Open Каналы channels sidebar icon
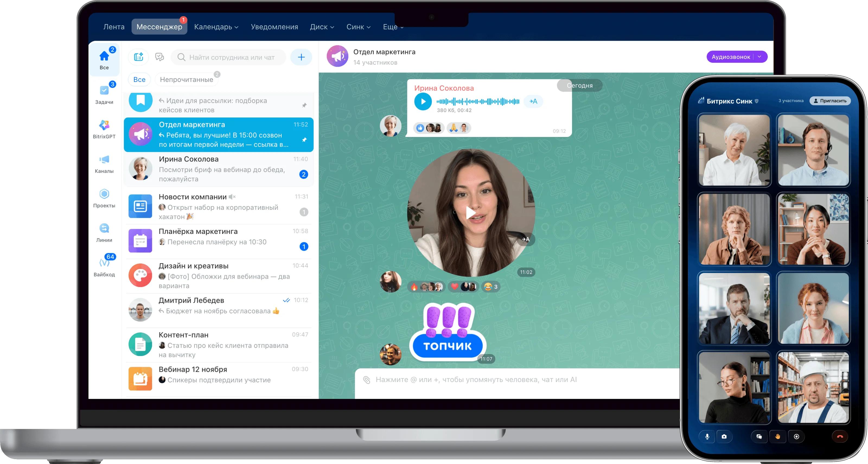The width and height of the screenshot is (868, 464). tap(104, 163)
